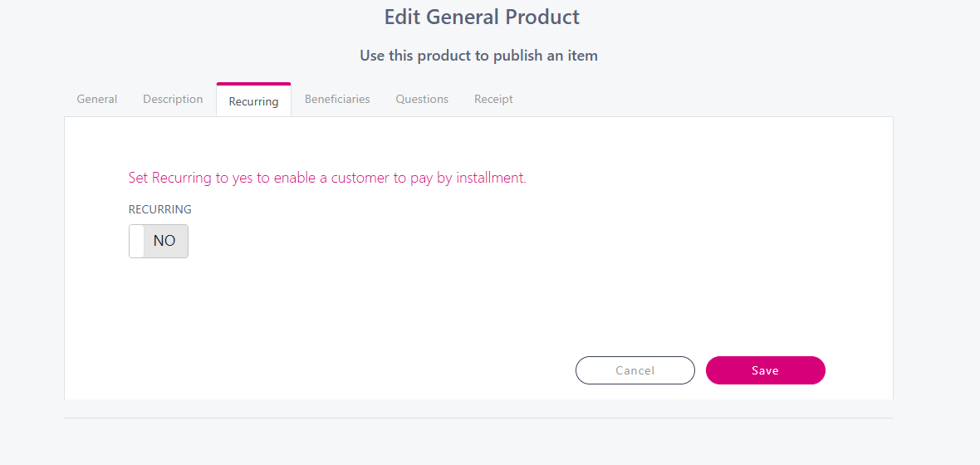Screen dimensions: 980x465
Task: Click the NO text on the toggle
Action: click(164, 241)
